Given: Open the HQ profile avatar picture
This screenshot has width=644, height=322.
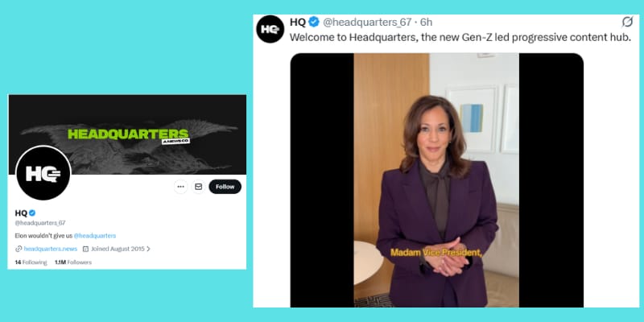Looking at the screenshot, I should pos(43,173).
